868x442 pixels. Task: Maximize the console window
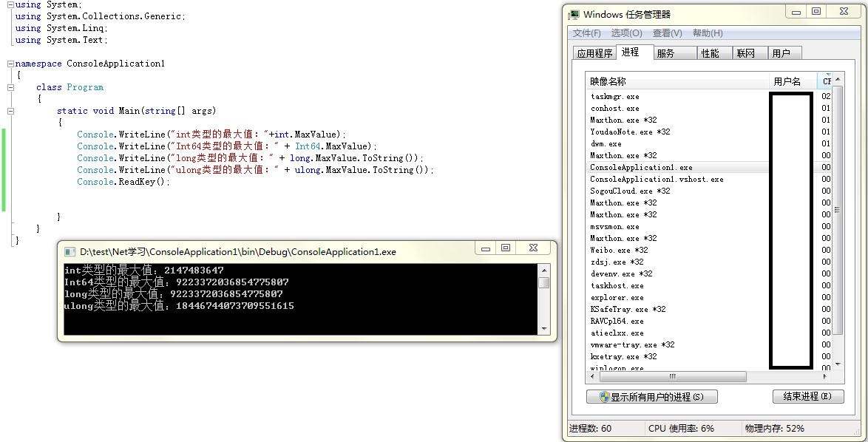(506, 248)
